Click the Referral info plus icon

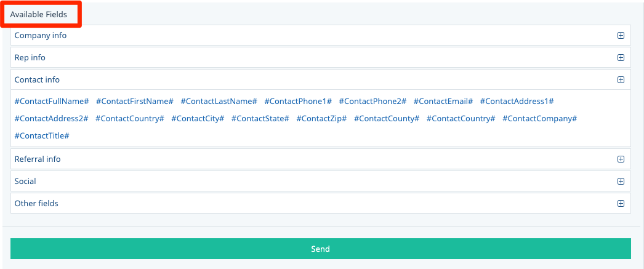[621, 159]
